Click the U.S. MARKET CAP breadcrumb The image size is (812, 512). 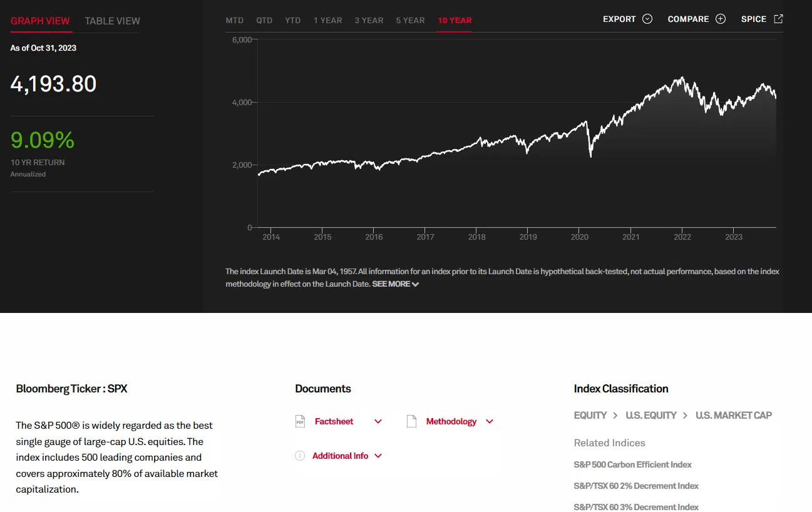click(734, 415)
